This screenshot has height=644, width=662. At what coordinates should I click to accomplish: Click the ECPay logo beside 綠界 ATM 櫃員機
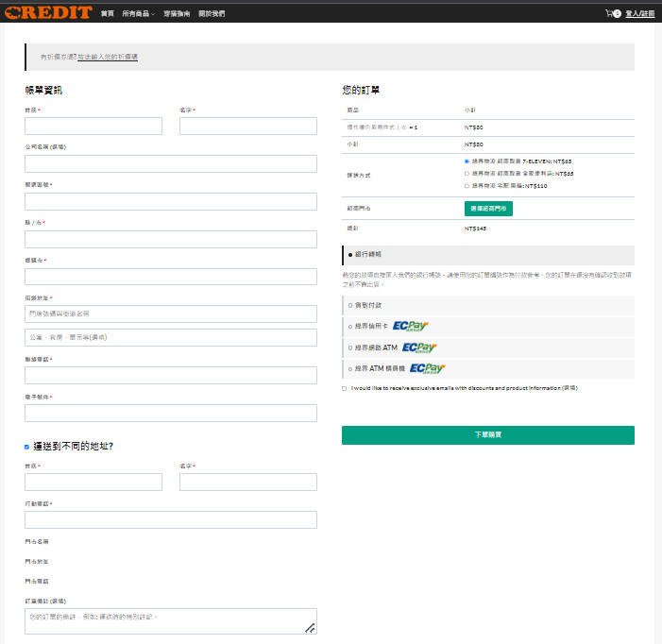[x=428, y=368]
